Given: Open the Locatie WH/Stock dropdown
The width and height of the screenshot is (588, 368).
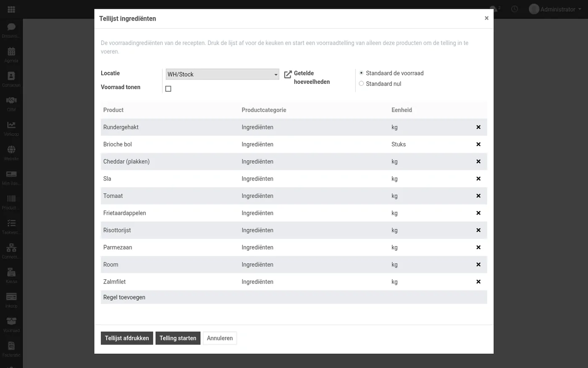Looking at the screenshot, I should [222, 74].
